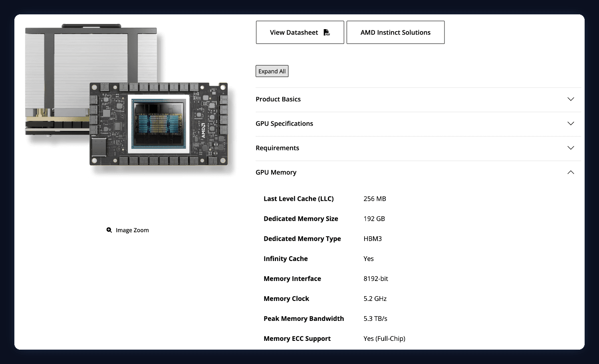Select the Peak Memory Bandwidth label
The width and height of the screenshot is (599, 364).
pyautogui.click(x=303, y=318)
